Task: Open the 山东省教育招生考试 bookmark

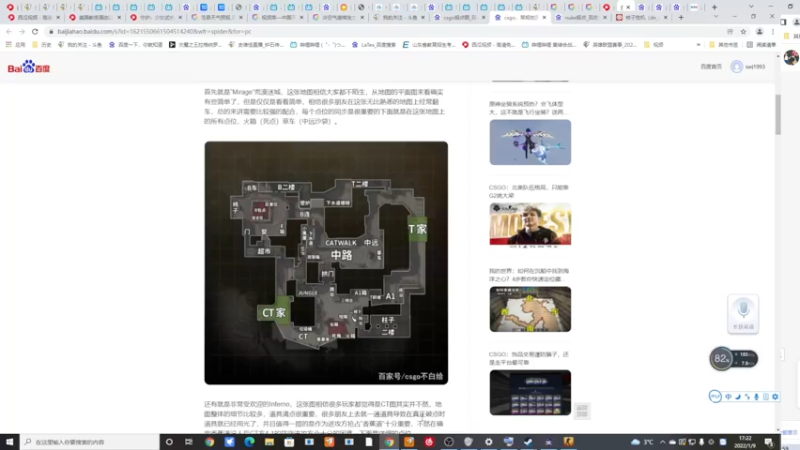Action: [x=429, y=45]
